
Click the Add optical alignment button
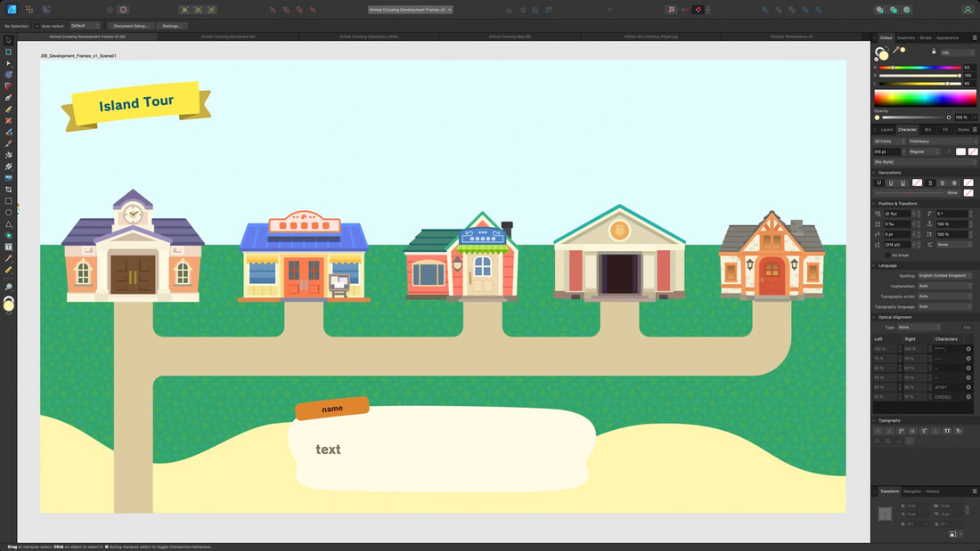[967, 328]
